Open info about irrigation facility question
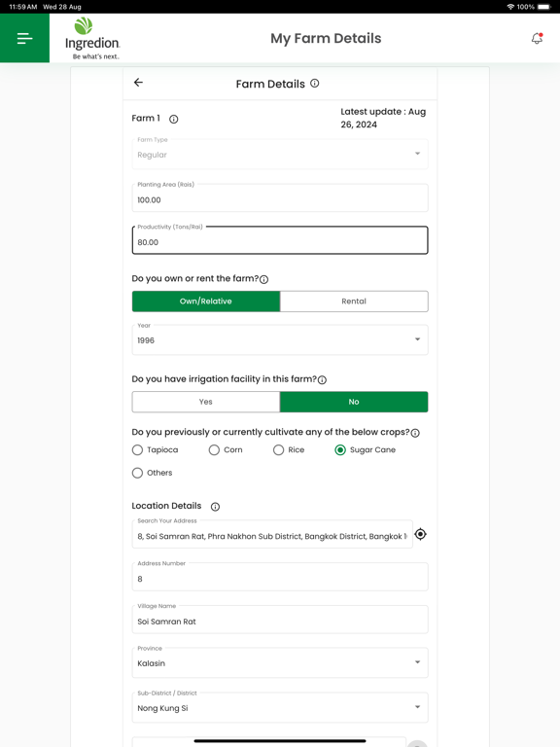Screen dimensions: 560x747 [x=322, y=380]
